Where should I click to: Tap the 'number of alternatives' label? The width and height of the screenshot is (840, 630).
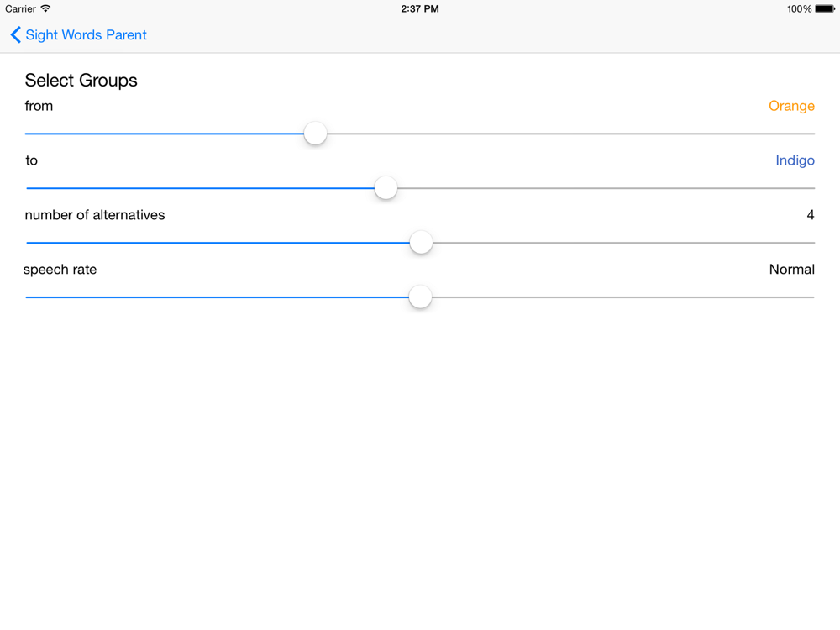click(95, 215)
